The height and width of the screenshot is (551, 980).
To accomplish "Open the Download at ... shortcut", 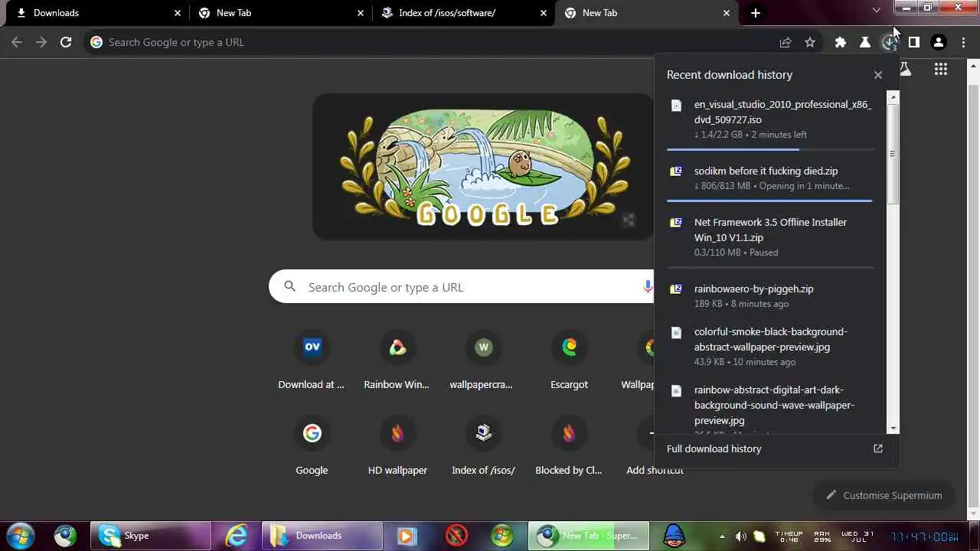I will point(312,361).
